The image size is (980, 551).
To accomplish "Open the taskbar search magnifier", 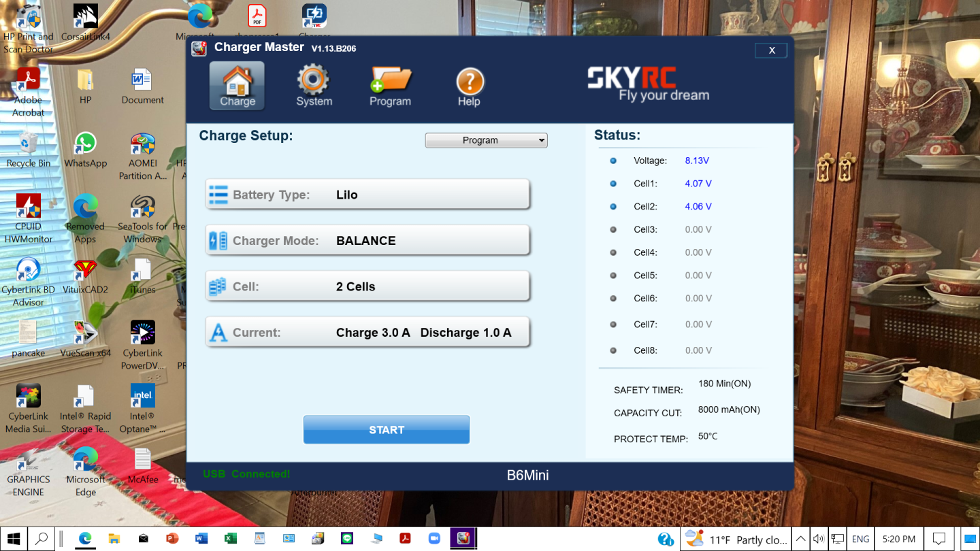I will pyautogui.click(x=42, y=539).
